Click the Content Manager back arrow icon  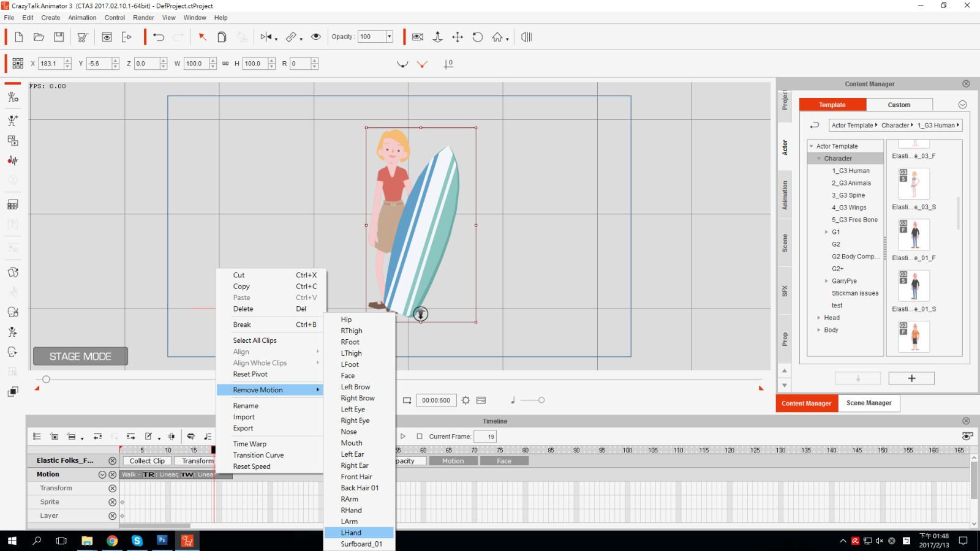pyautogui.click(x=815, y=125)
